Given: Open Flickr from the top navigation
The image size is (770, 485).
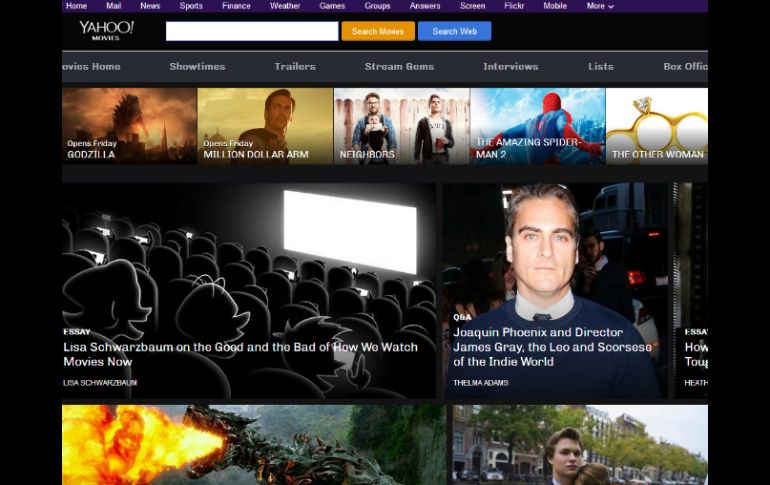Looking at the screenshot, I should (513, 6).
